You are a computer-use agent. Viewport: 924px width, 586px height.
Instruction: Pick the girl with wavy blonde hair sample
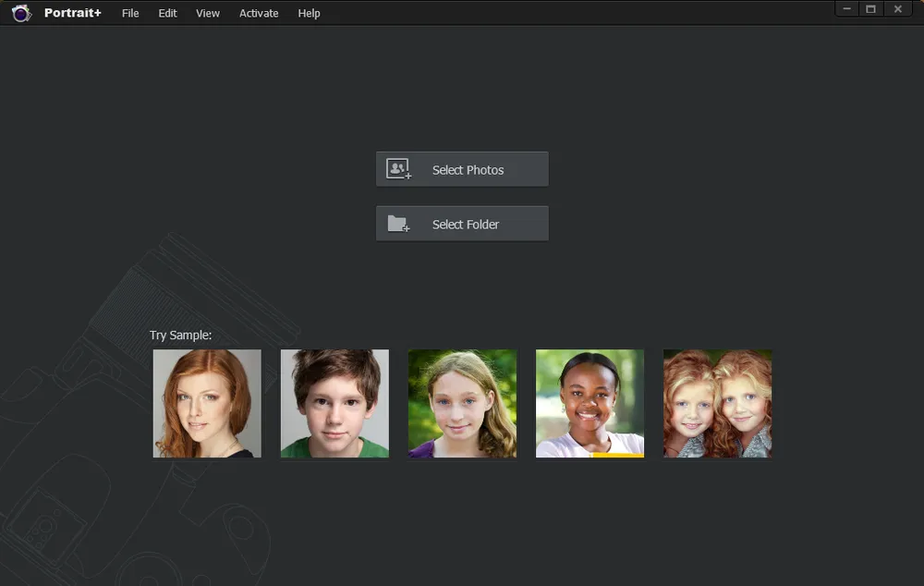pos(462,403)
